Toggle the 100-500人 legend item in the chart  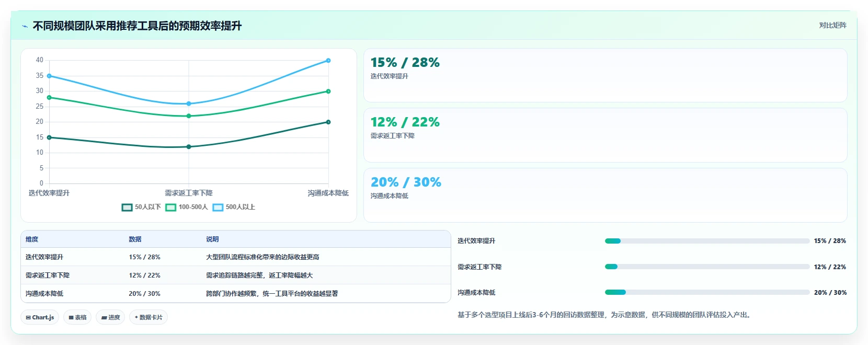click(x=187, y=207)
